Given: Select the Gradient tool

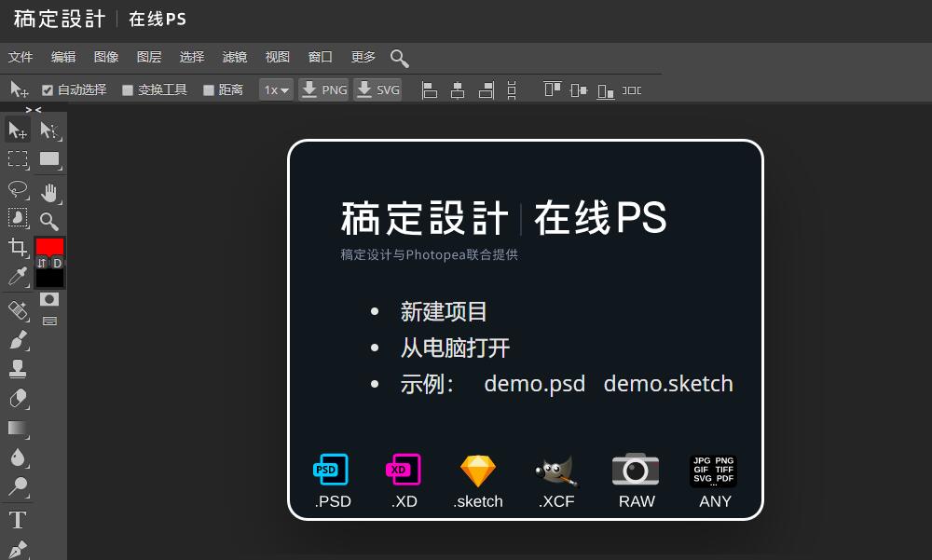Looking at the screenshot, I should pos(17,429).
